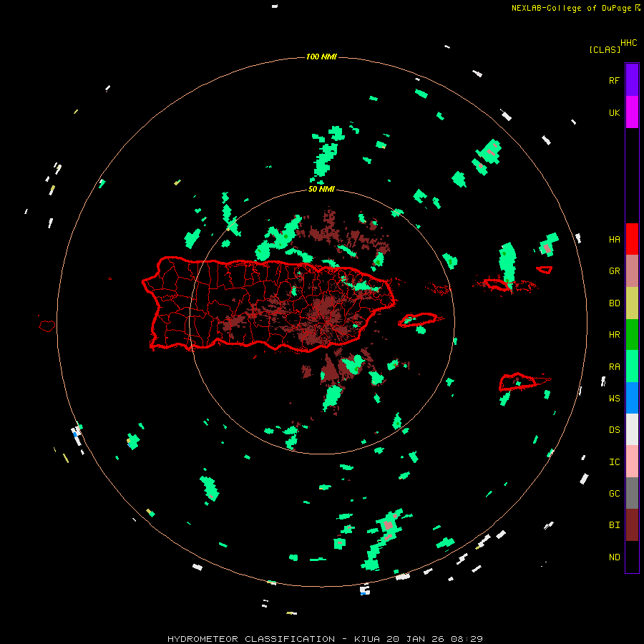Select the GR hail-rain legend color block

click(632, 271)
